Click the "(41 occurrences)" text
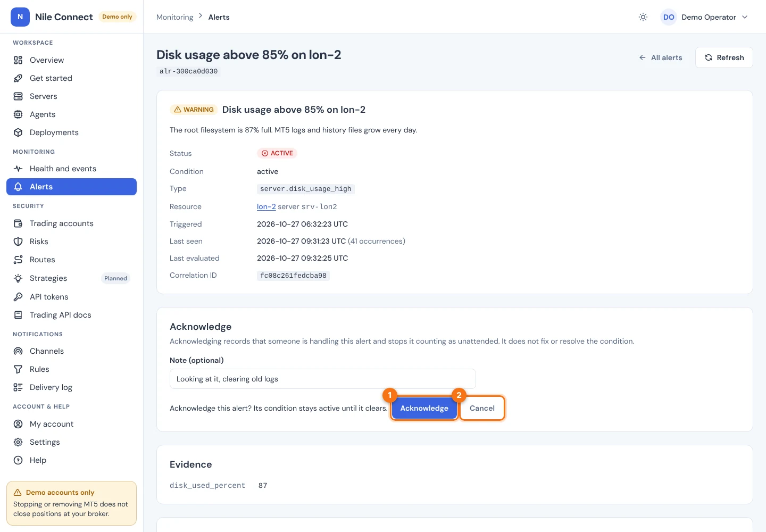Image resolution: width=766 pixels, height=532 pixels. [377, 241]
